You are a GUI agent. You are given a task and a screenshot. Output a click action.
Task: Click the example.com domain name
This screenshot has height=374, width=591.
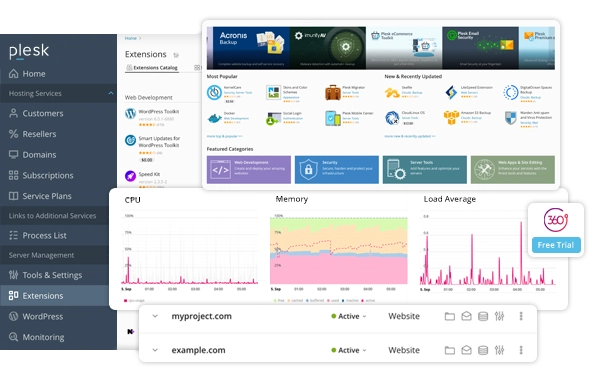198,351
